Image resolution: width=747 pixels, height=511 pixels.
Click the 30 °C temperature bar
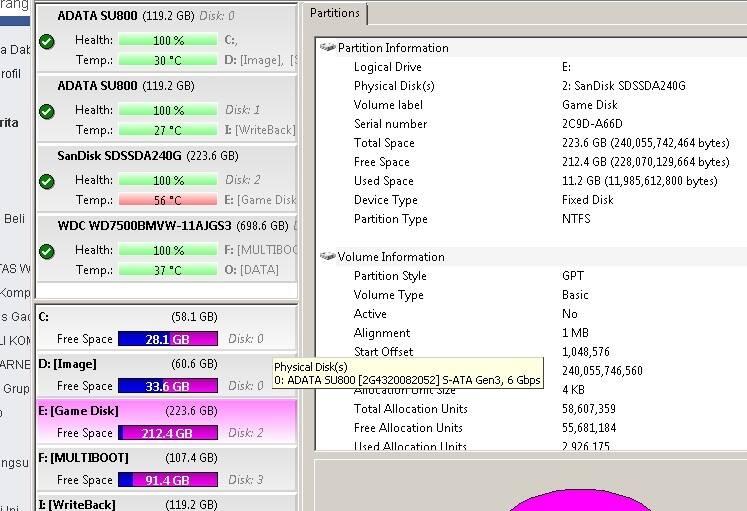(168, 60)
